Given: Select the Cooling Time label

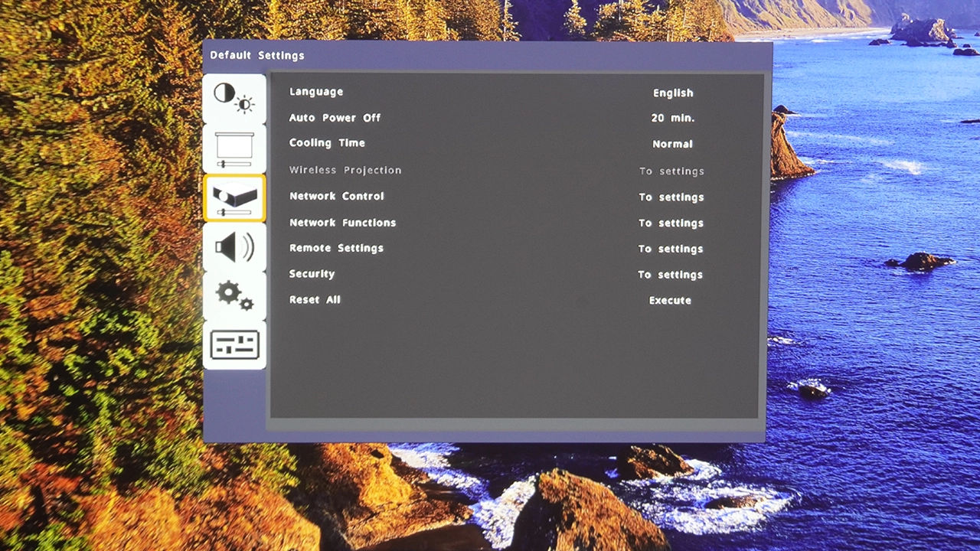Looking at the screenshot, I should pos(327,143).
